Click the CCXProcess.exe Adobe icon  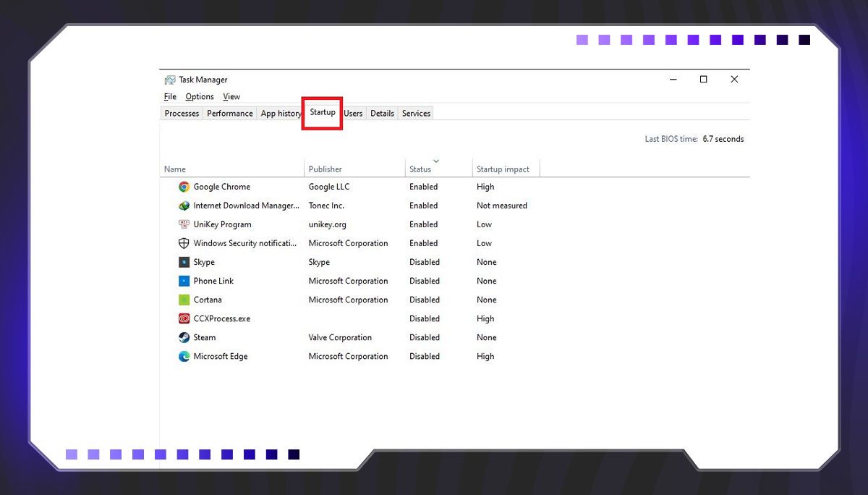(184, 318)
